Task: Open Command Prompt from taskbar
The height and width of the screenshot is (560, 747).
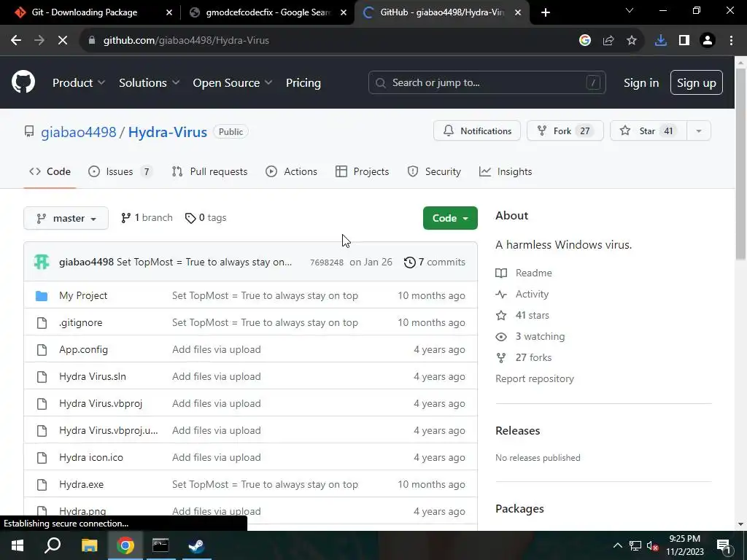Action: [160, 545]
